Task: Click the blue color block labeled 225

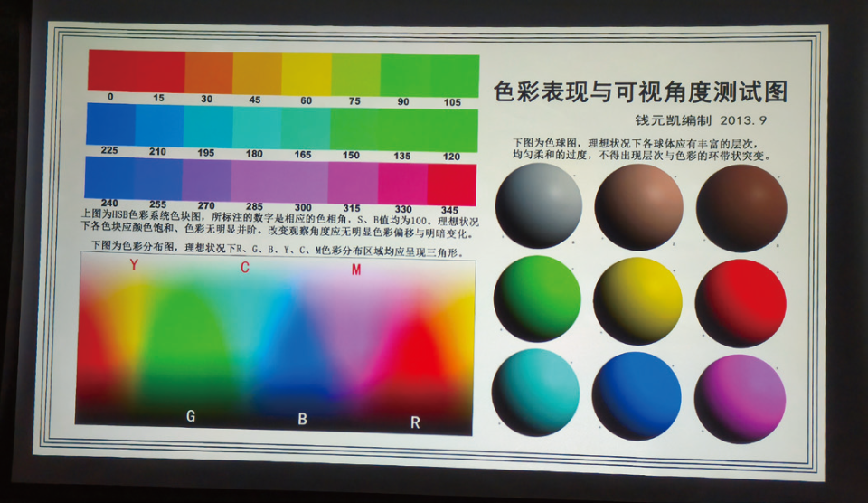Action: (x=110, y=124)
